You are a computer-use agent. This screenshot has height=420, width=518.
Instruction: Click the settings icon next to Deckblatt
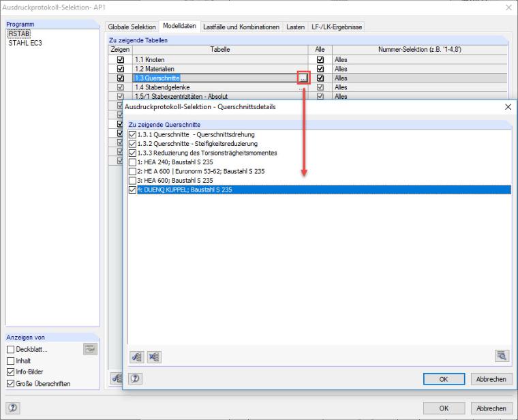point(90,349)
